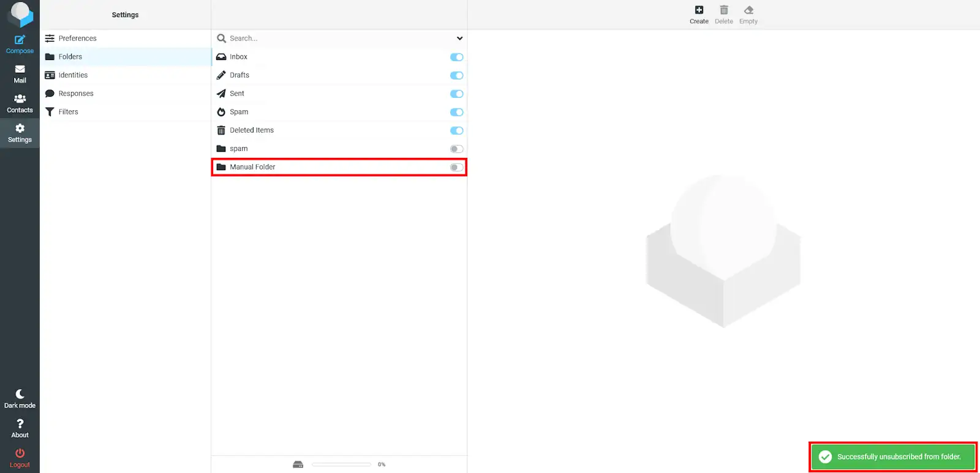This screenshot has height=473, width=980.
Task: Click the Compose mail icon
Action: 20,40
